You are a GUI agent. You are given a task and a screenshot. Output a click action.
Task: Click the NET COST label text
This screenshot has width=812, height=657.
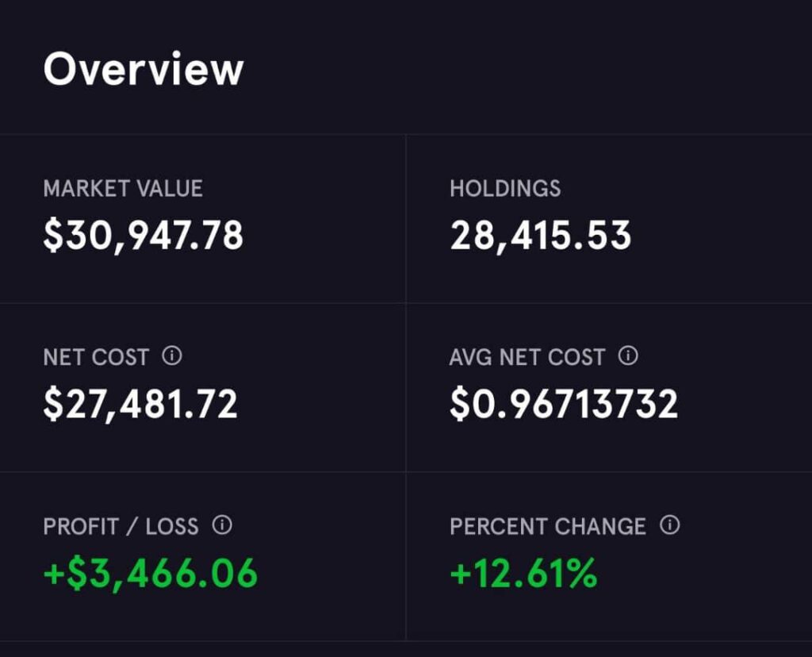tap(96, 358)
